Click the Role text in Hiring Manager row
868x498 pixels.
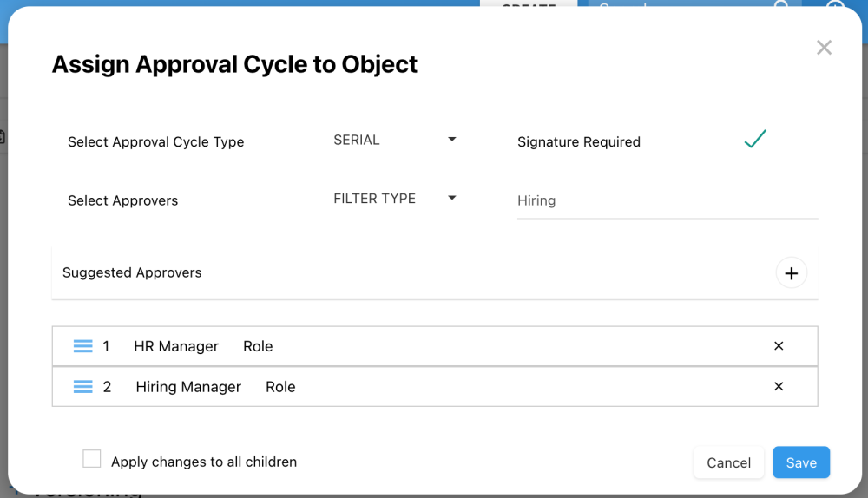[x=280, y=387]
